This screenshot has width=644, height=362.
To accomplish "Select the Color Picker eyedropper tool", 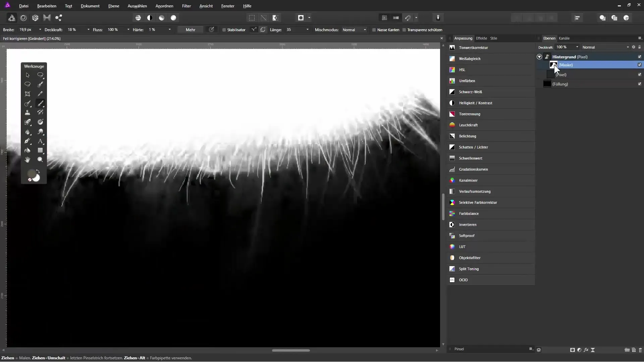I will point(40,94).
